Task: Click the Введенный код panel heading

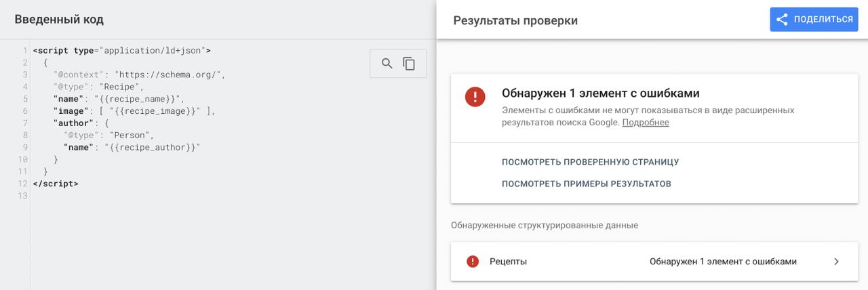Action: (59, 20)
